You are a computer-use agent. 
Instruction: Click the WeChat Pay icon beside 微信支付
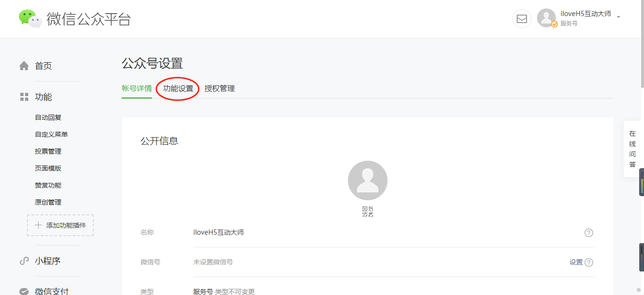tap(24, 291)
